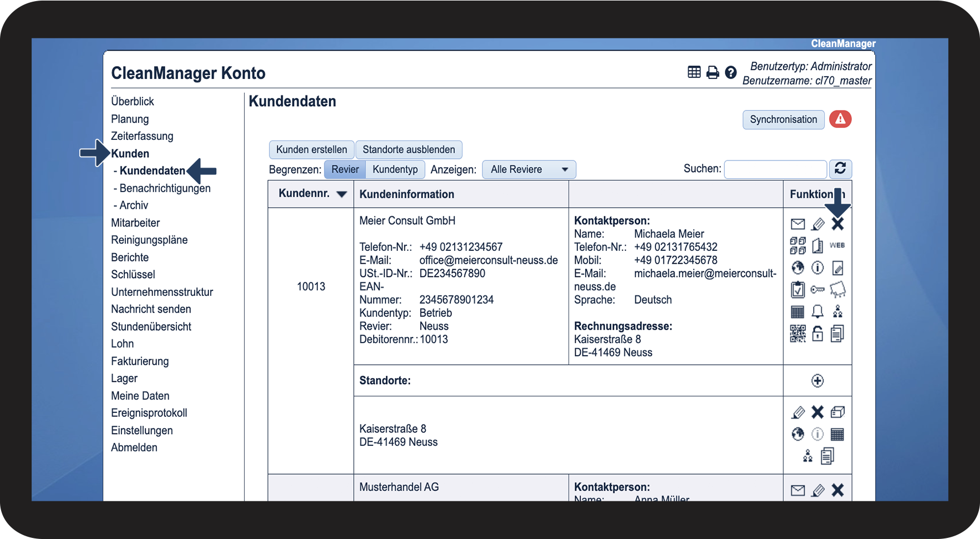Click the bell notification icon for Meier Consult
980x539 pixels.
click(x=817, y=311)
